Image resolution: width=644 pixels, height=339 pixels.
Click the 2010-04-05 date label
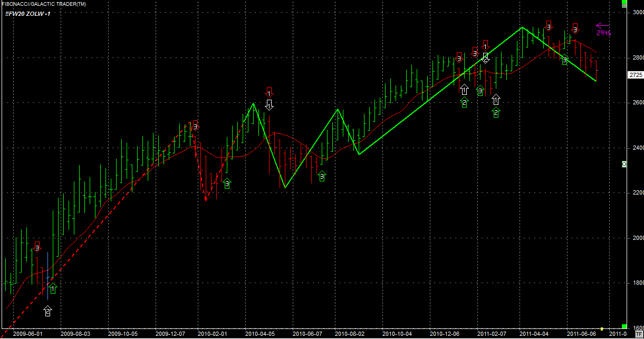click(261, 334)
